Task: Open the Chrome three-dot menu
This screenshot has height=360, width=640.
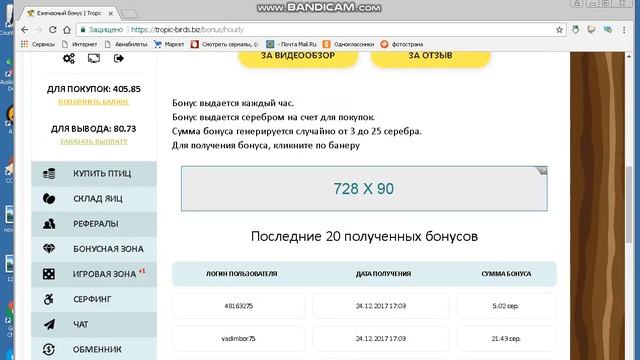Action: point(624,30)
